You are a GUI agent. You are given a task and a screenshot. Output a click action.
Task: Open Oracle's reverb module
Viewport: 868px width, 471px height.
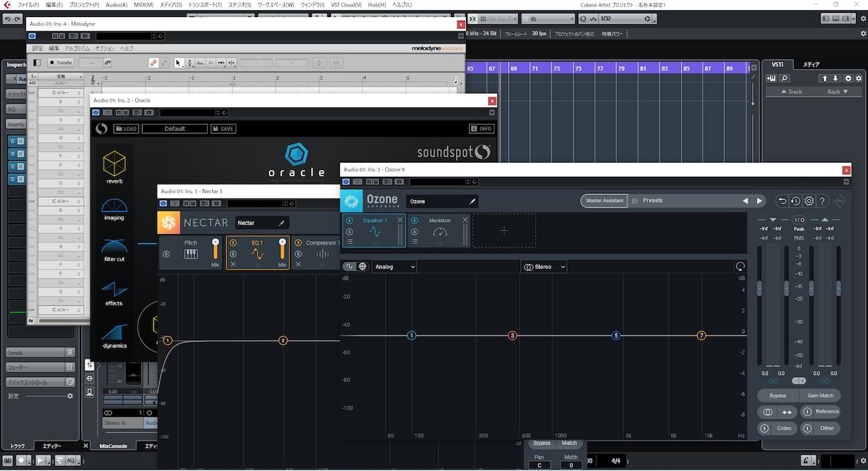(114, 168)
